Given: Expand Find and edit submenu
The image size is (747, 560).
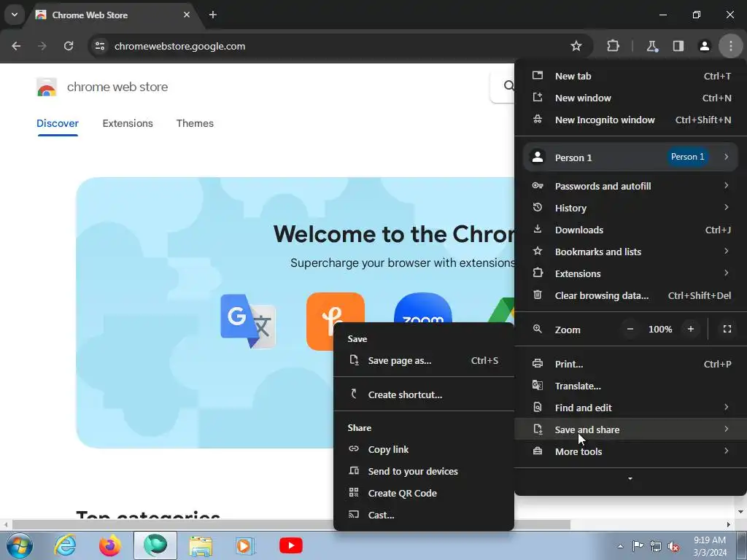Looking at the screenshot, I should click(631, 408).
